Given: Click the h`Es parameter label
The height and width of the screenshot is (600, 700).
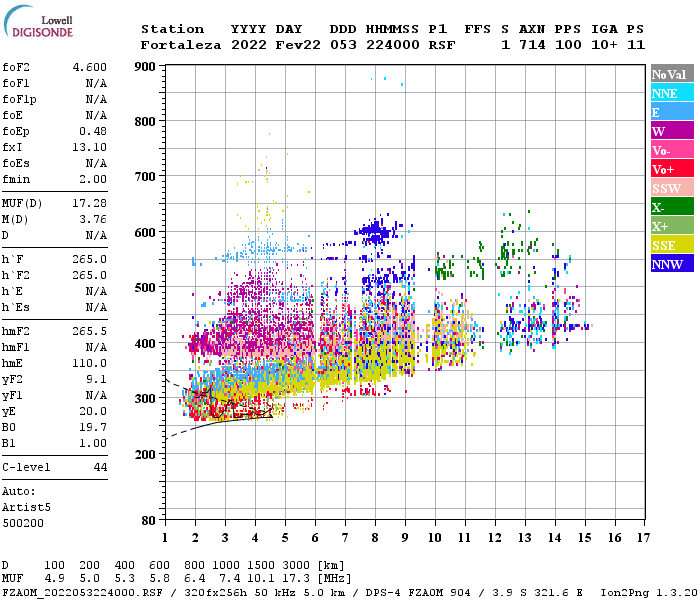Looking at the screenshot, I should (x=16, y=308).
